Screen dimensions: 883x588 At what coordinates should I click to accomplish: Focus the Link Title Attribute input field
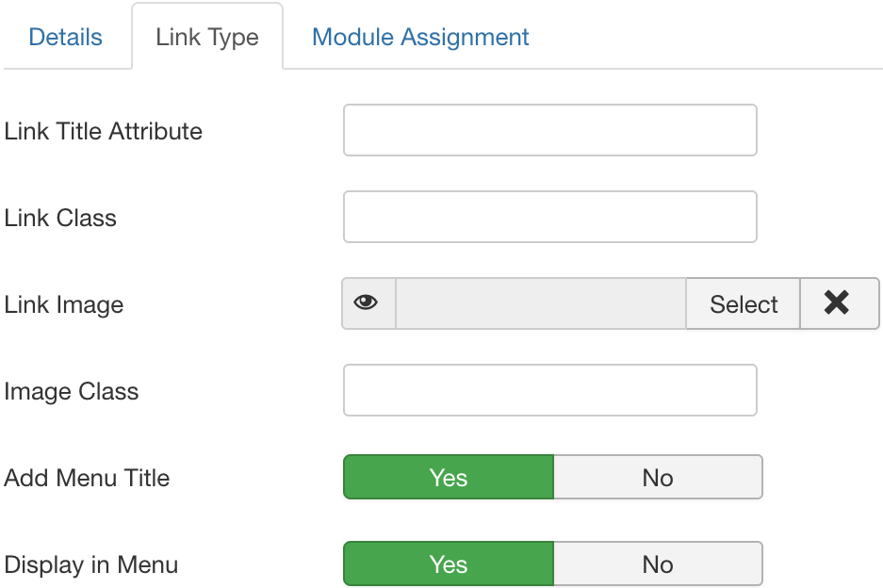(549, 130)
